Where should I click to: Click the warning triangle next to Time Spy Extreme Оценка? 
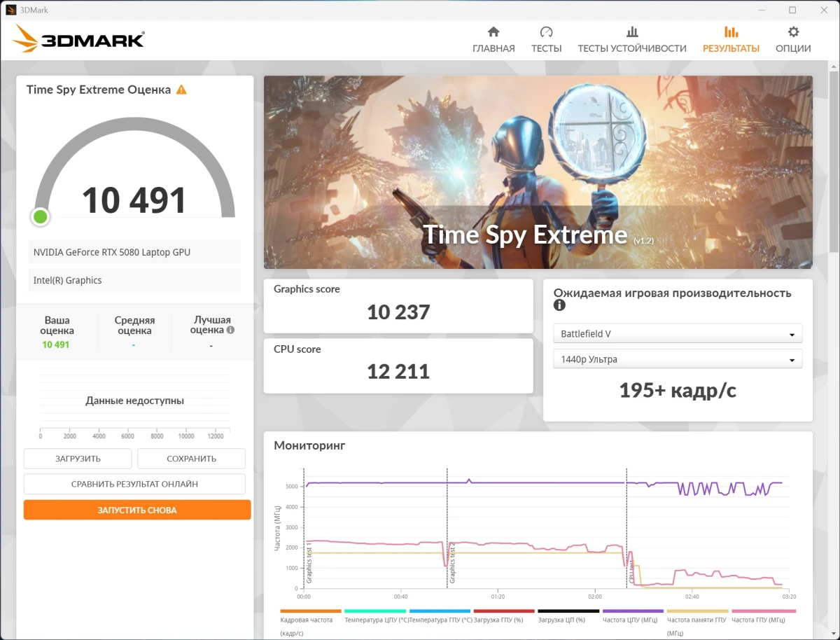coord(181,90)
